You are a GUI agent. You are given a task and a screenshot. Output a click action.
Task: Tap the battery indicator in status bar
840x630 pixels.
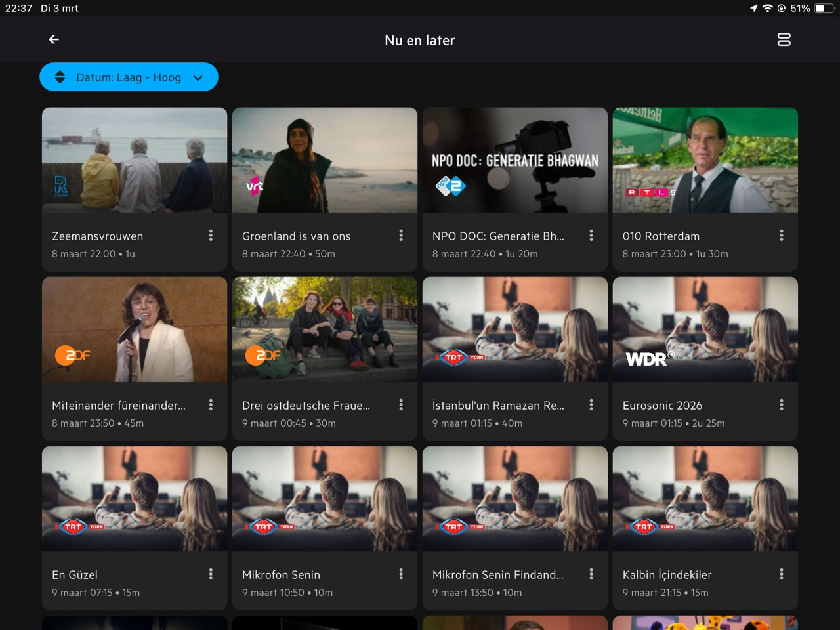pyautogui.click(x=824, y=9)
